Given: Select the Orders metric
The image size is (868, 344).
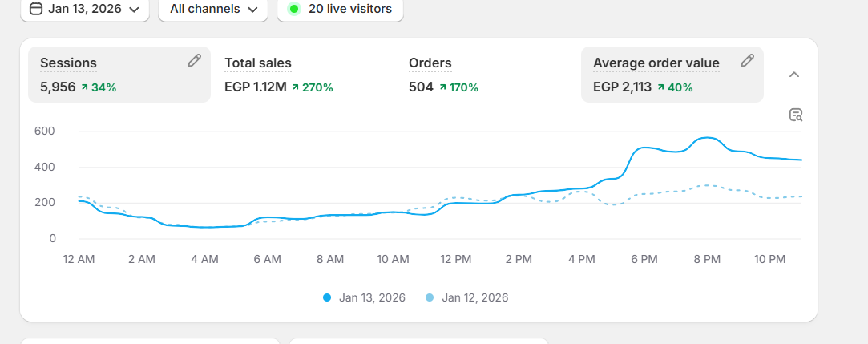Looking at the screenshot, I should [x=430, y=63].
